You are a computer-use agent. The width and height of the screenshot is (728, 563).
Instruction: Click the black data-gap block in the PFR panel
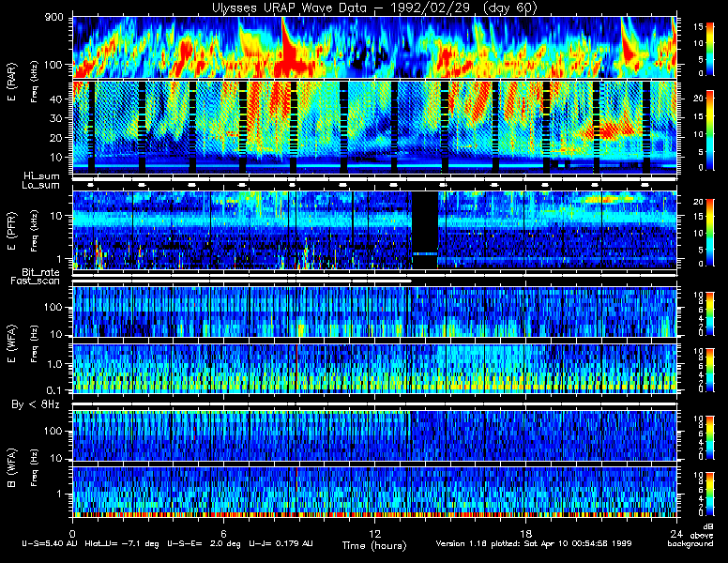point(425,230)
